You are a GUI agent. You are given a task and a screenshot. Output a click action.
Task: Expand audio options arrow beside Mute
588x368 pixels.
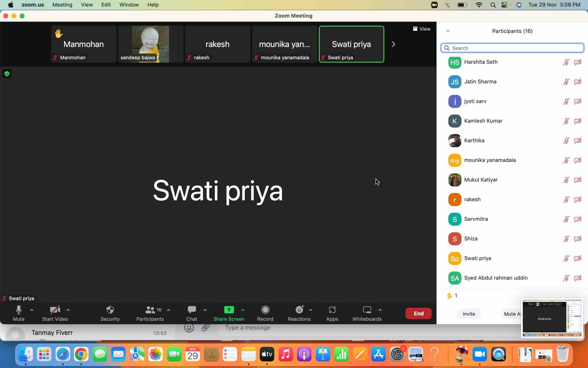32,310
